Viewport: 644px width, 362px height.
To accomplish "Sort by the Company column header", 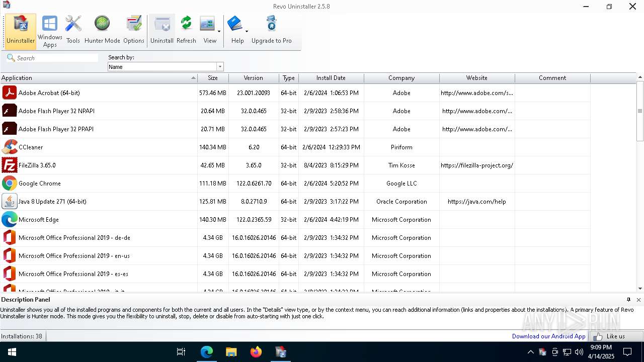I will click(401, 78).
